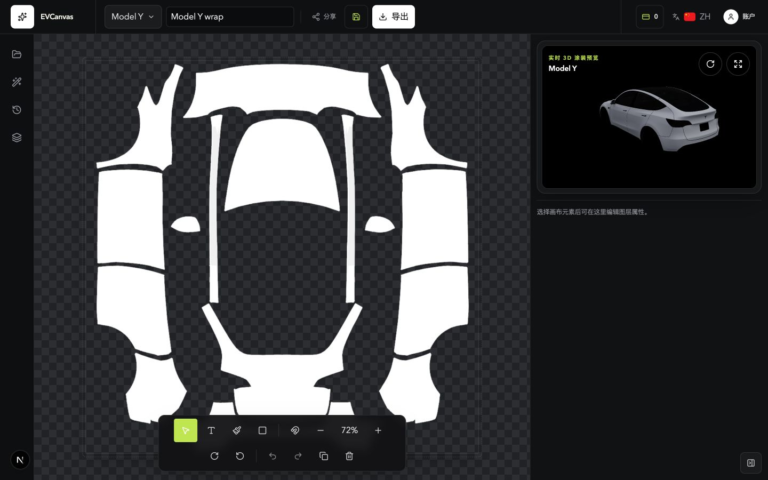Activate the pointer selection tool

tap(186, 431)
